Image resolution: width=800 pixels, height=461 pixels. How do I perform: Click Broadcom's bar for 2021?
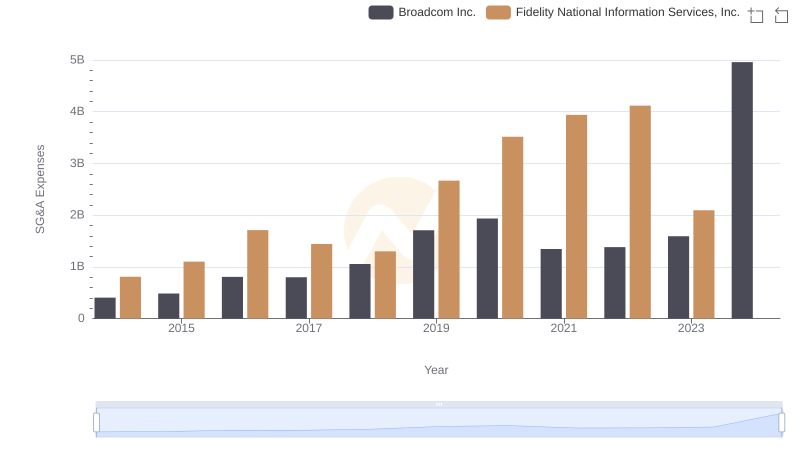coord(551,284)
